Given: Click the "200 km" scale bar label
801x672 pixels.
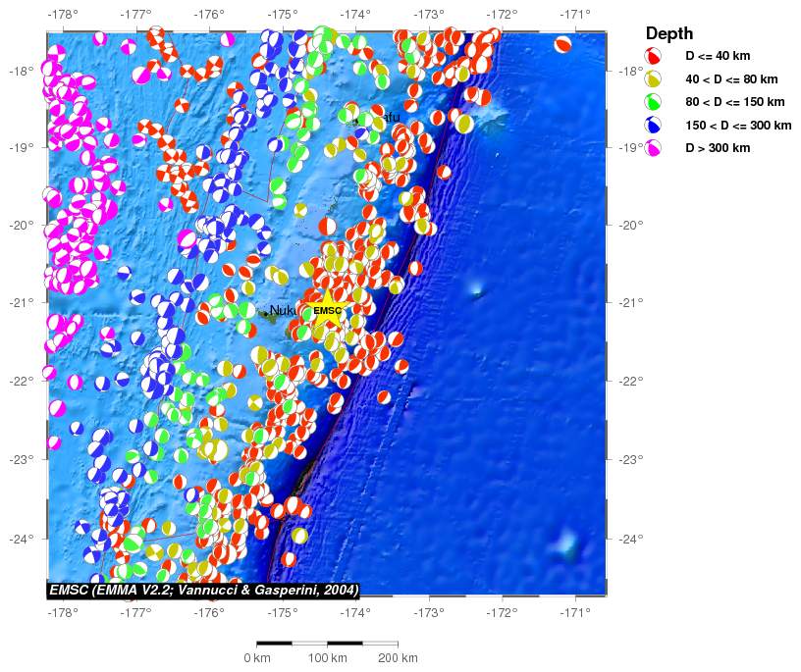Looking at the screenshot, I should [x=398, y=657].
